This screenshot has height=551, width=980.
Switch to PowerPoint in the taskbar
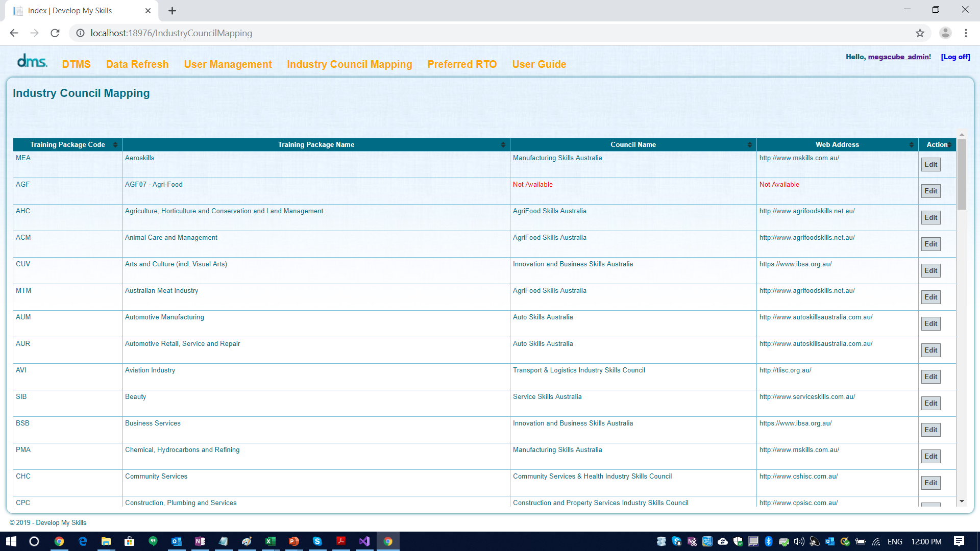(x=294, y=541)
